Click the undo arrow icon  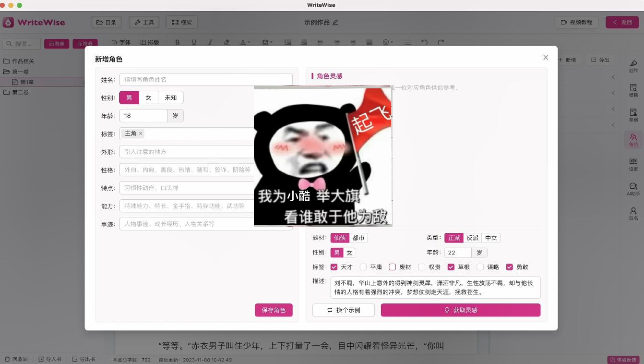coord(424,42)
